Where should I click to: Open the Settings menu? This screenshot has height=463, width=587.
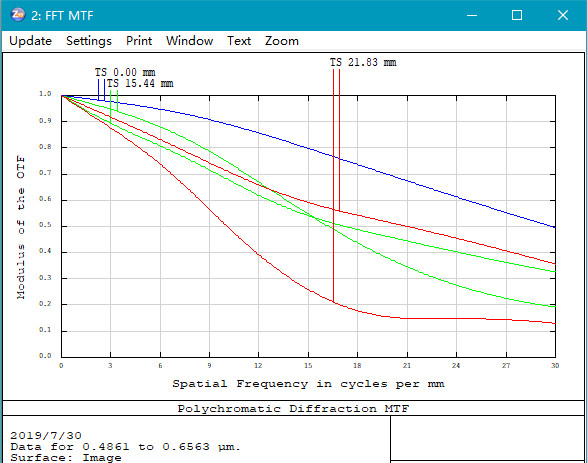point(89,41)
